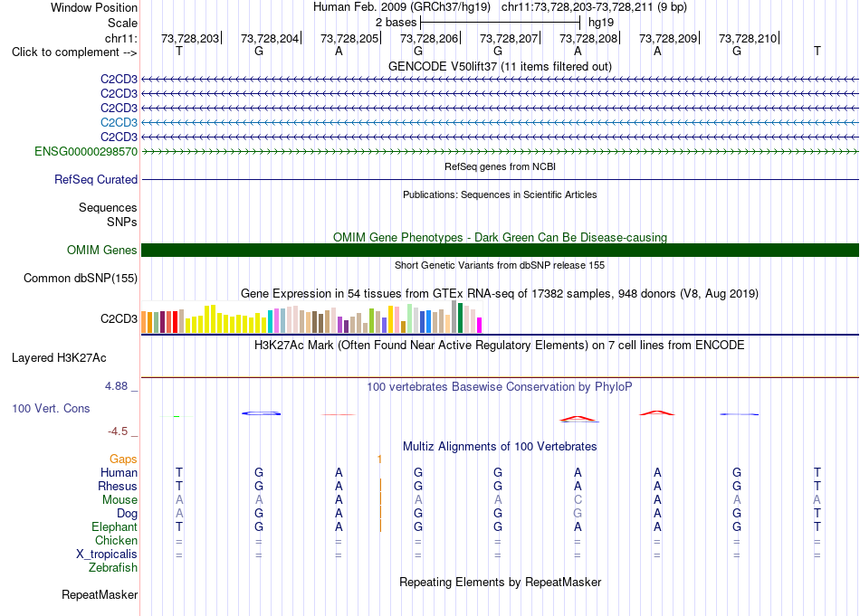This screenshot has height=616, width=860.
Task: Click position label 73,728,207
Action: click(509, 38)
